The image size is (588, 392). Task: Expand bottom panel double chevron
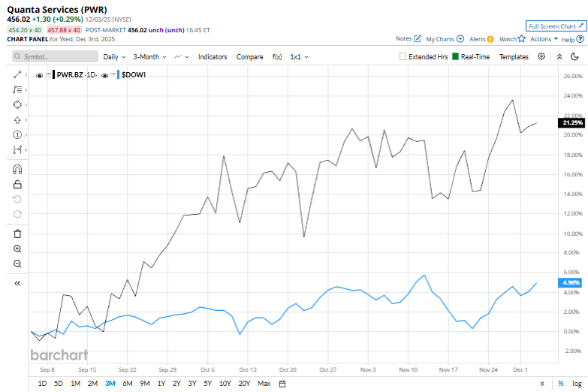click(x=542, y=384)
